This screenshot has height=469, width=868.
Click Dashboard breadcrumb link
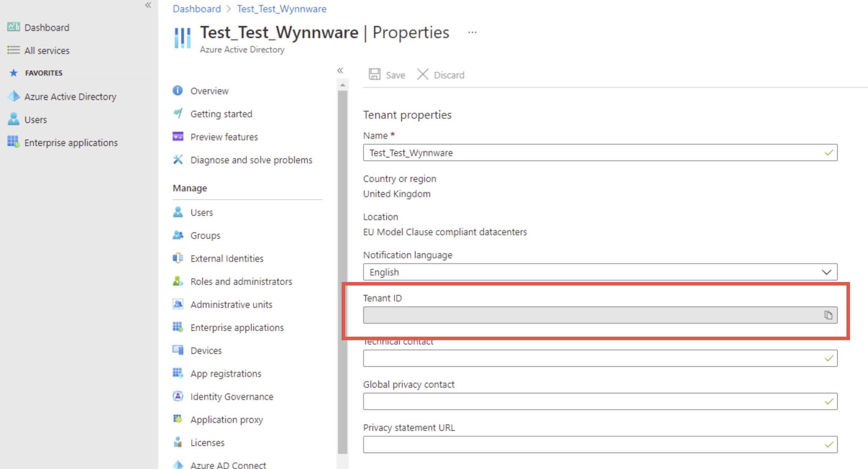pyautogui.click(x=197, y=9)
